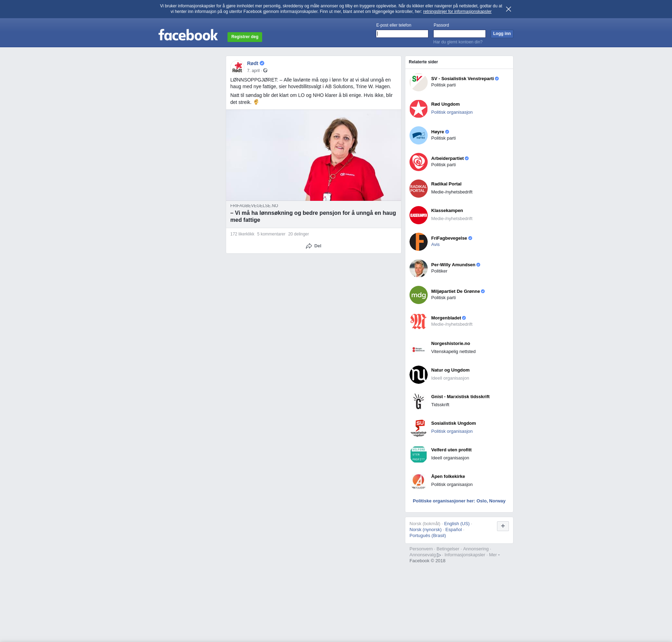Screen dimensions: 672x642
Task: Close the cookie notice banner
Action: coord(509,9)
